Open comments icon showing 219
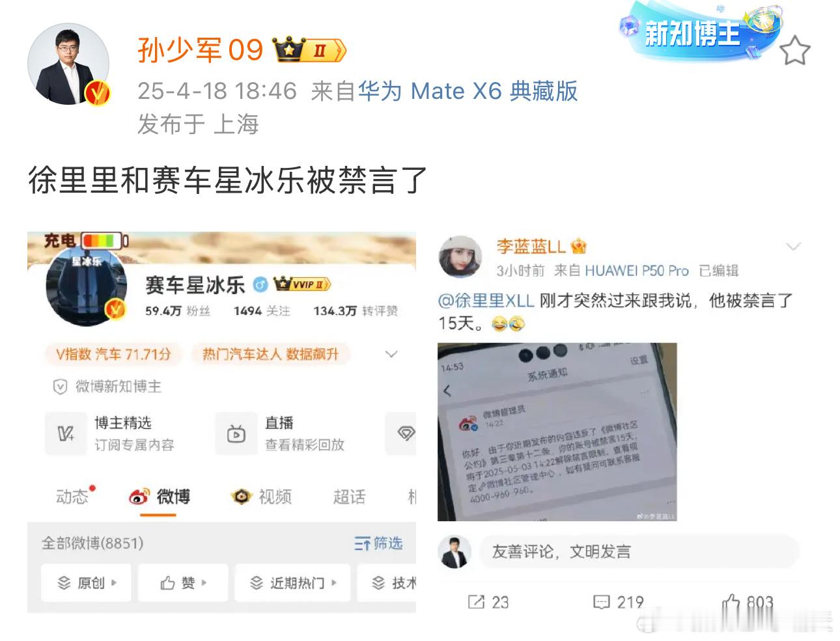 [602, 602]
